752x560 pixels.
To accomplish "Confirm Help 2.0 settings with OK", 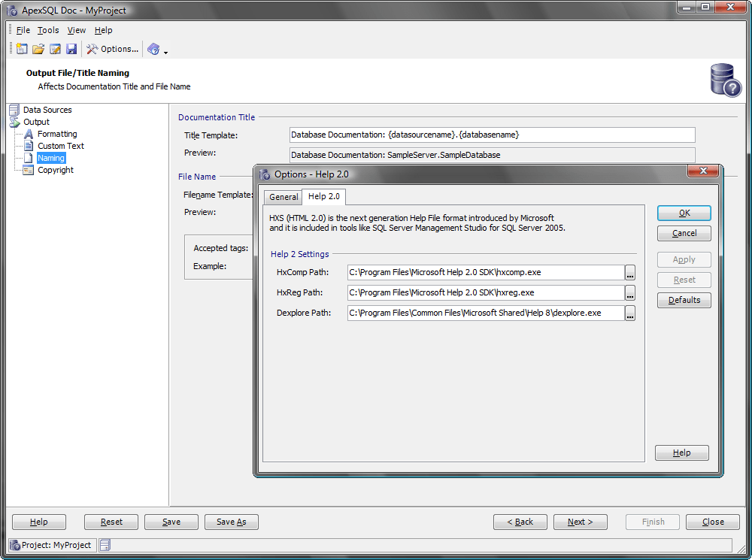I will tap(684, 213).
